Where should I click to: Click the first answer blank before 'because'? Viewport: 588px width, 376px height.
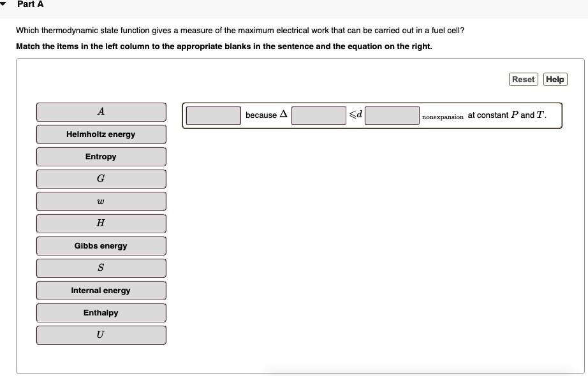[x=212, y=115]
